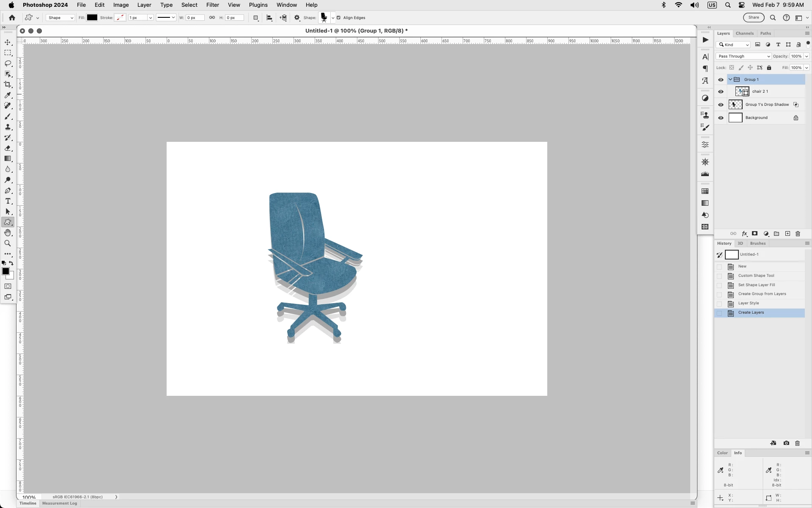Collapse the Group 1 layer group
The width and height of the screenshot is (812, 508).
click(730, 80)
